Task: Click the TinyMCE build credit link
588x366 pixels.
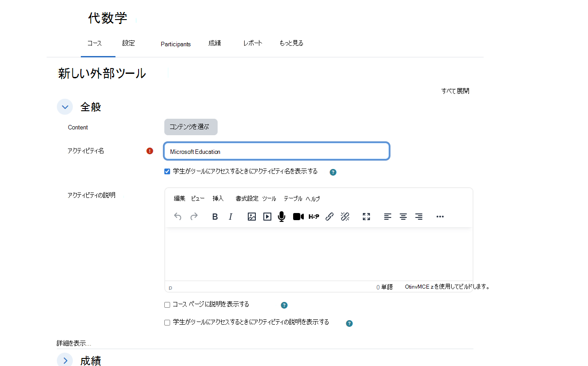Action: (x=447, y=287)
